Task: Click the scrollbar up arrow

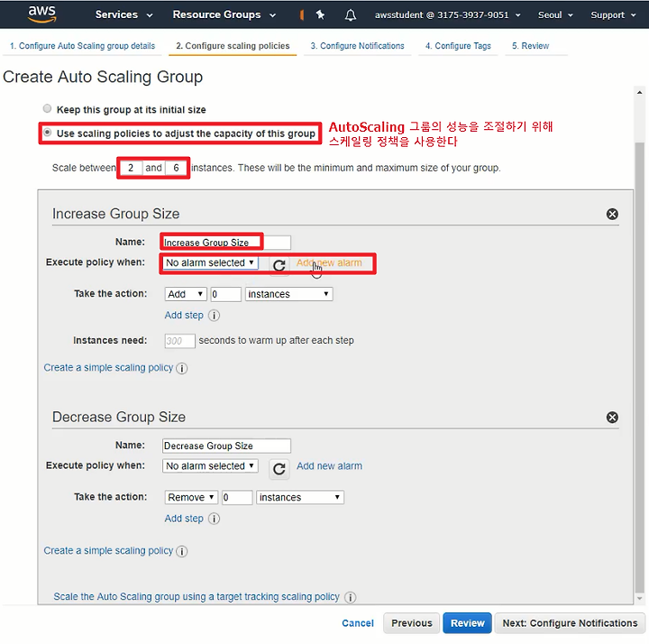Action: 639,93
